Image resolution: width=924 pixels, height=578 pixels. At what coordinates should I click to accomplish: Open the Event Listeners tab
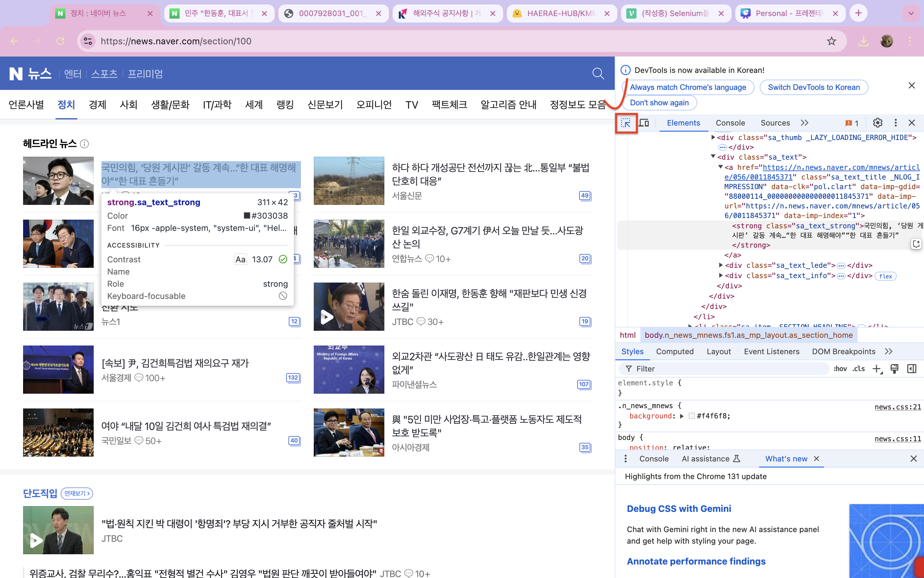pyautogui.click(x=771, y=352)
